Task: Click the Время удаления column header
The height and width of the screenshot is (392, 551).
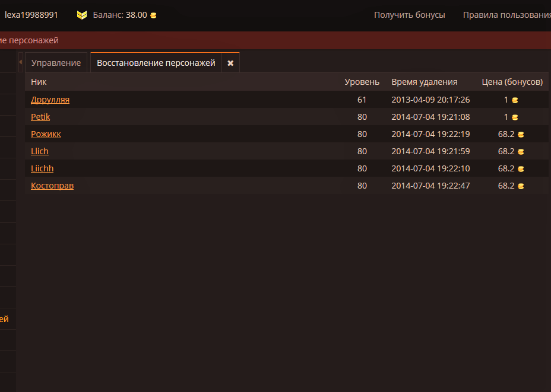Action: [x=424, y=82]
